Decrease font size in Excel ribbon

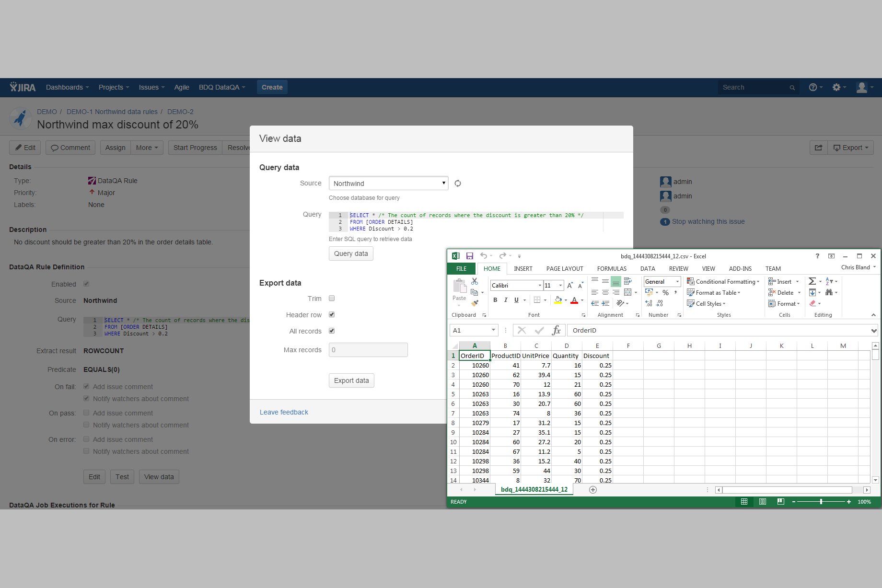click(580, 285)
